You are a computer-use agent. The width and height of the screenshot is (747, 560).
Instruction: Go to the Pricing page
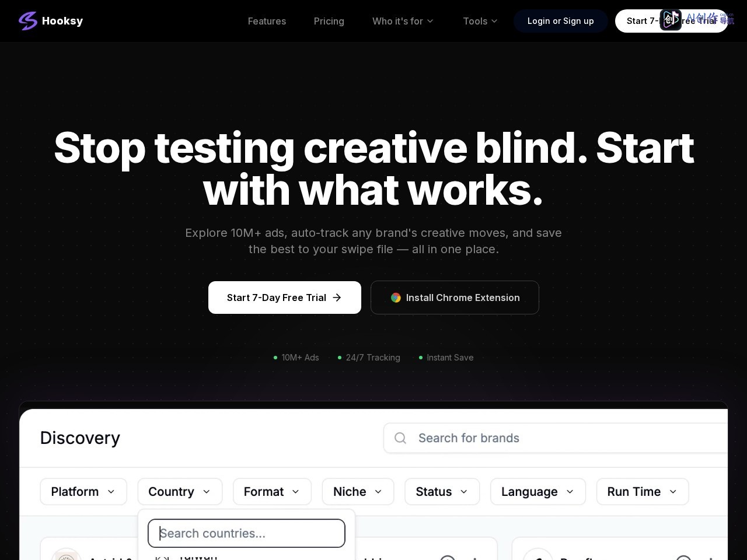click(x=329, y=21)
